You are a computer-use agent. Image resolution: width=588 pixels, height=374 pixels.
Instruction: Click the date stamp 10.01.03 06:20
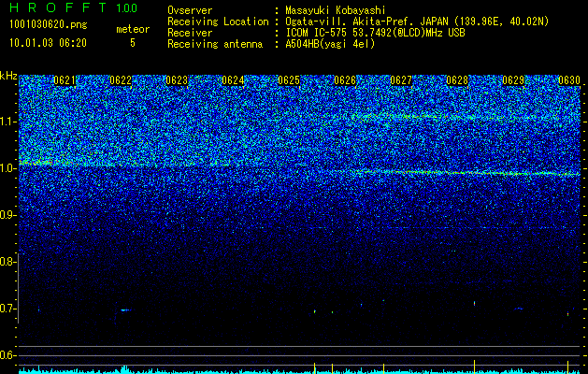(48, 43)
